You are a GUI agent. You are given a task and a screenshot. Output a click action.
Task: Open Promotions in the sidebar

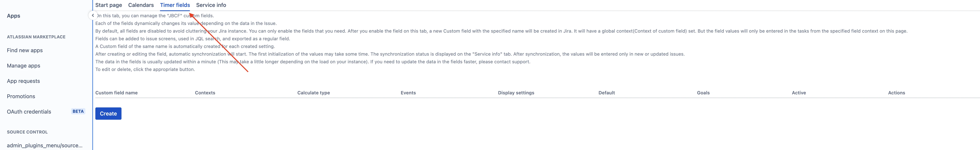pyautogui.click(x=21, y=96)
